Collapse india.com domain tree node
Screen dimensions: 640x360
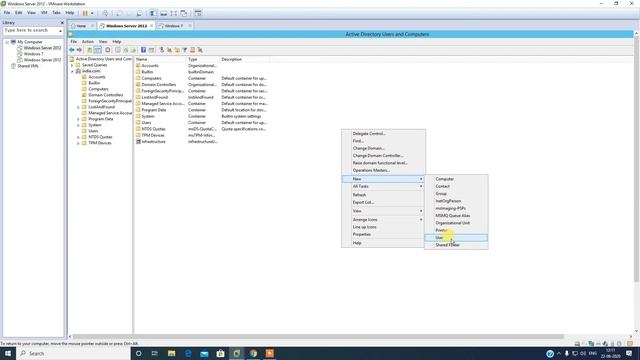click(x=72, y=71)
